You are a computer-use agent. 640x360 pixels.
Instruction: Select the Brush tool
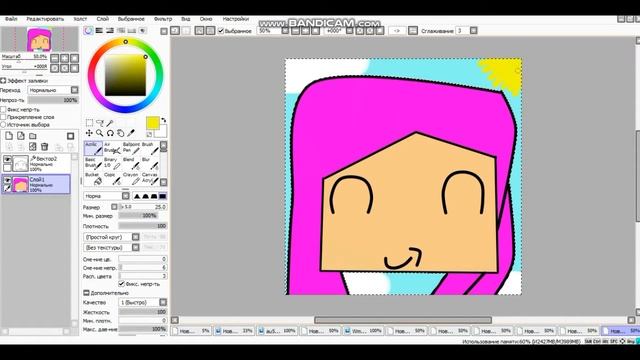click(150, 149)
